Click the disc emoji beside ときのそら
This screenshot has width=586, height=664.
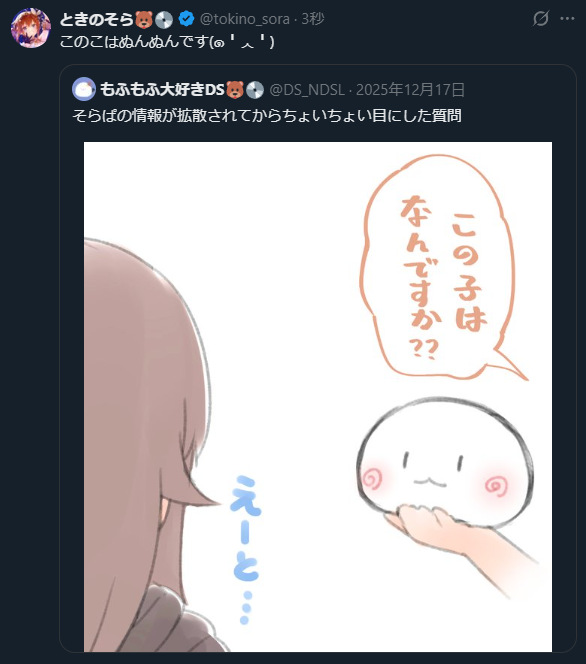(x=164, y=19)
